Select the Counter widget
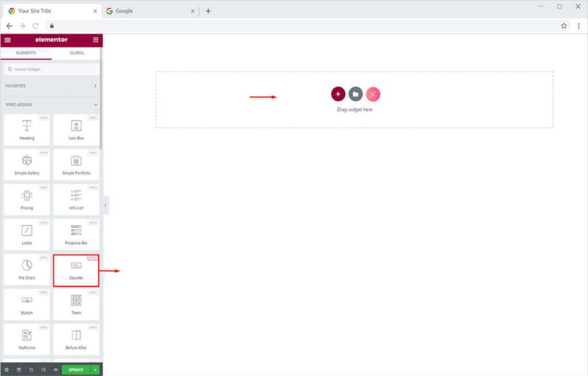The image size is (588, 376). [76, 270]
